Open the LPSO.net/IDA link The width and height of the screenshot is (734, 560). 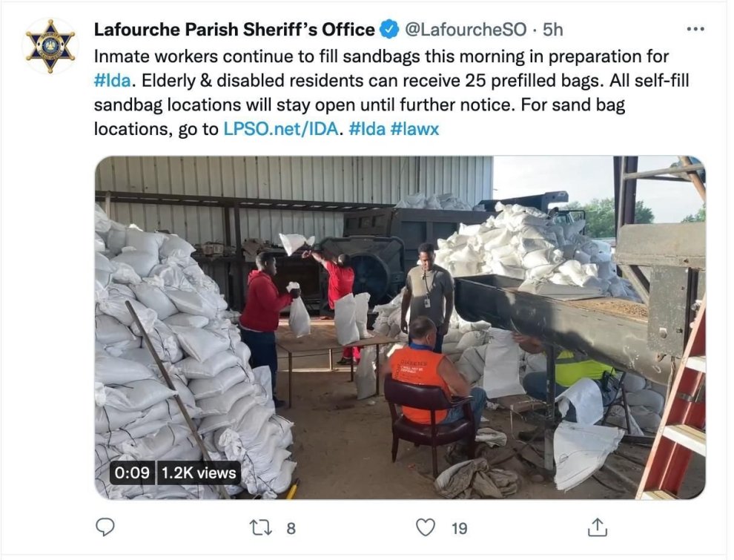pyautogui.click(x=280, y=129)
